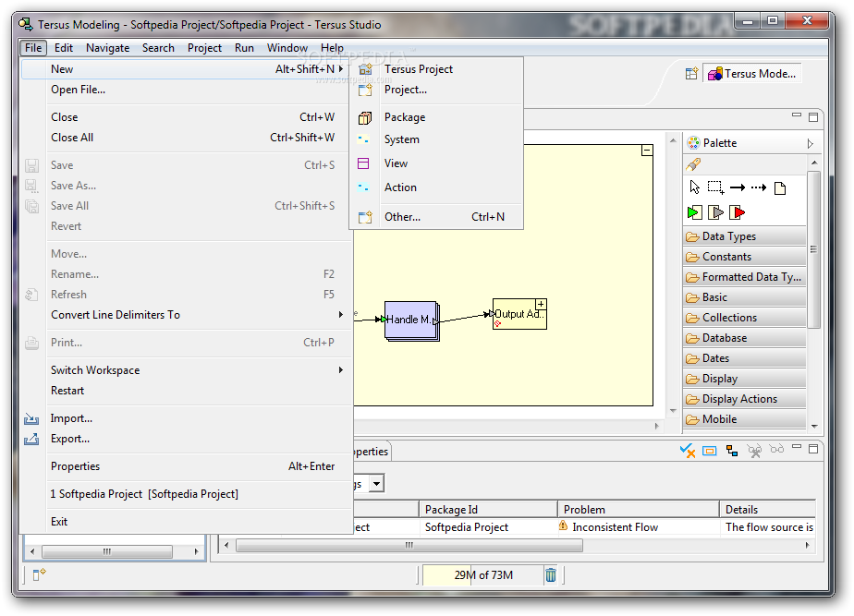Select Other... in New submenu
854x616 pixels.
(x=437, y=217)
